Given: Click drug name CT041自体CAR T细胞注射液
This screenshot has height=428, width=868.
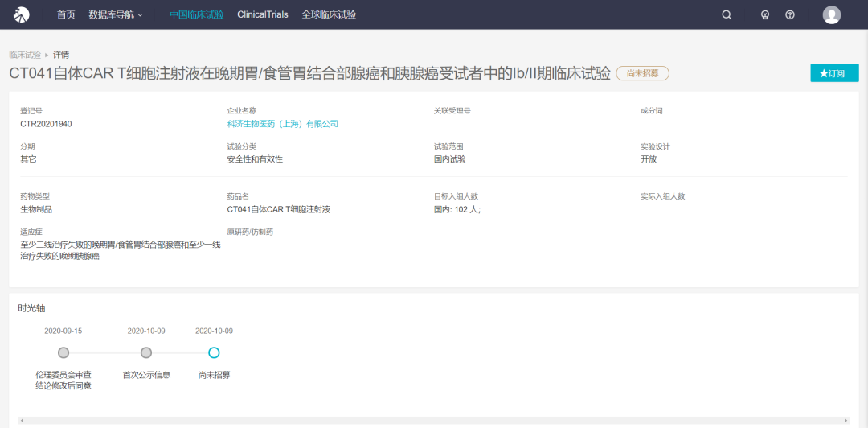Looking at the screenshot, I should click(x=278, y=209).
